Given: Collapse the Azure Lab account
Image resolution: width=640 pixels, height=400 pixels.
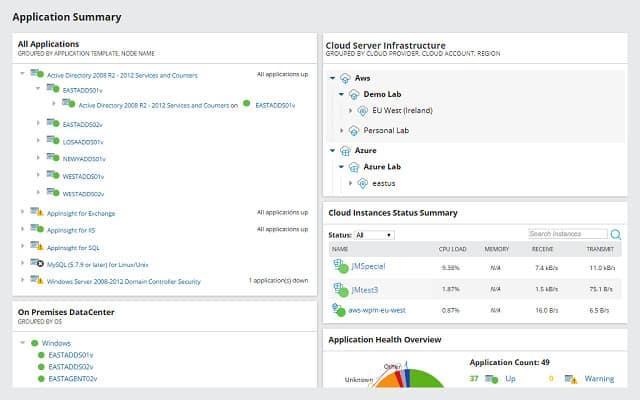Looking at the screenshot, I should click(341, 167).
